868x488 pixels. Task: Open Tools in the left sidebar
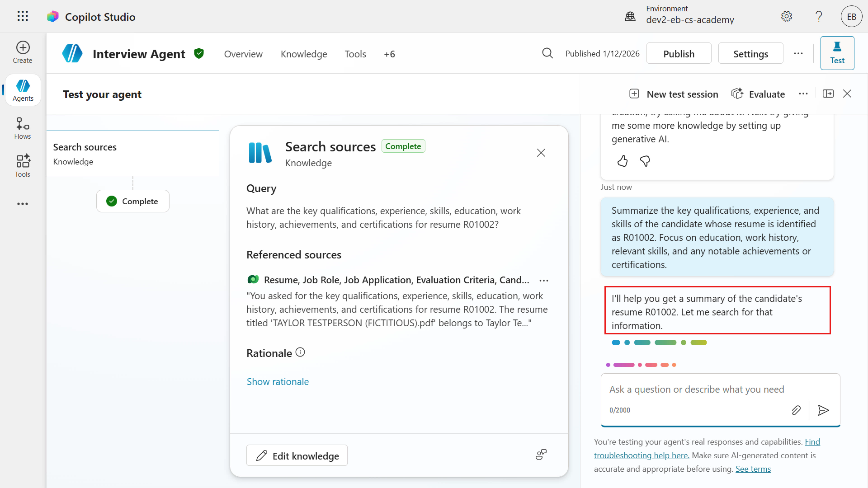click(23, 166)
